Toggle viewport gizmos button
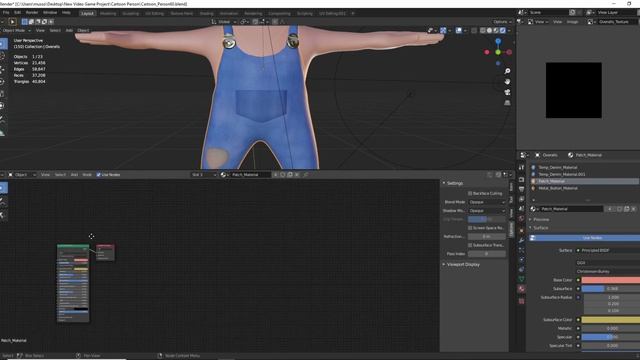Image resolution: width=640 pixels, height=360 pixels. (x=443, y=30)
